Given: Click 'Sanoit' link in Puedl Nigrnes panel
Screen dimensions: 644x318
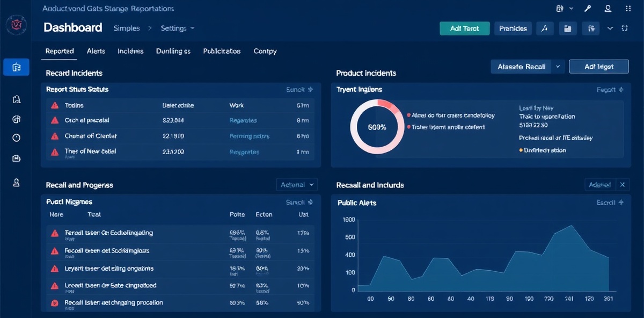Looking at the screenshot, I should click(299, 203).
